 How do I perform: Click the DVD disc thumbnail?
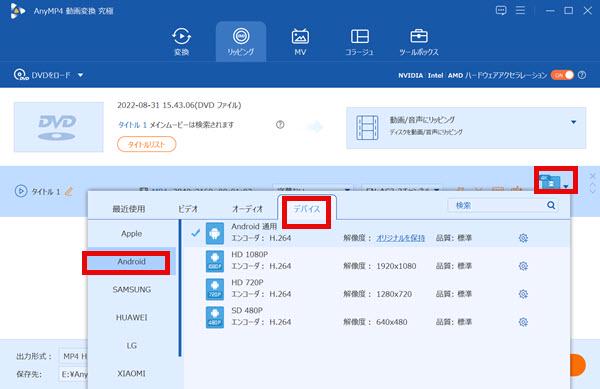(59, 127)
